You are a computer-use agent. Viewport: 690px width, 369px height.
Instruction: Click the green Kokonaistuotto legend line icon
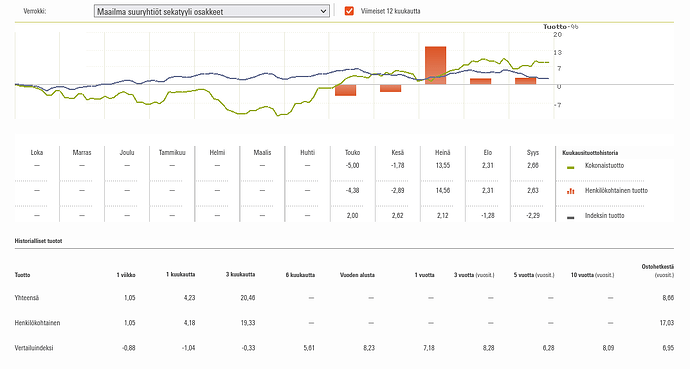[x=571, y=168]
